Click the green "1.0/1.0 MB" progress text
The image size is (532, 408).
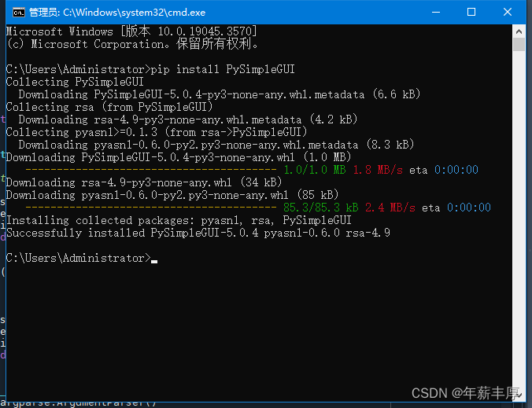click(x=315, y=170)
